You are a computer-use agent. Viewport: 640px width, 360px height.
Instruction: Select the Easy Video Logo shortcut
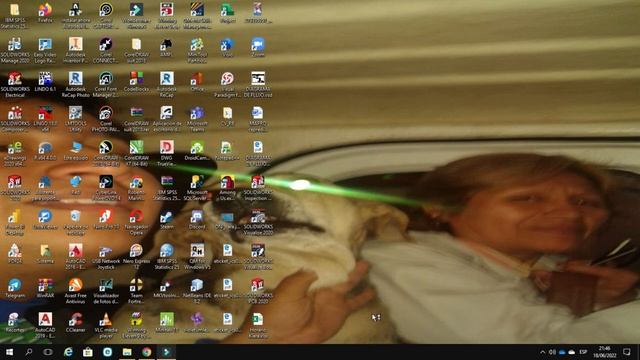[45, 50]
